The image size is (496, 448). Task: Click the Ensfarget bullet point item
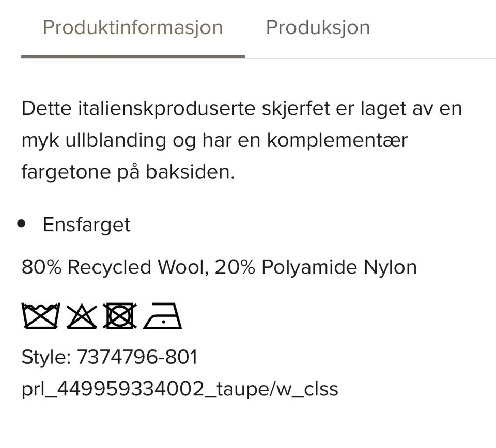tap(87, 225)
